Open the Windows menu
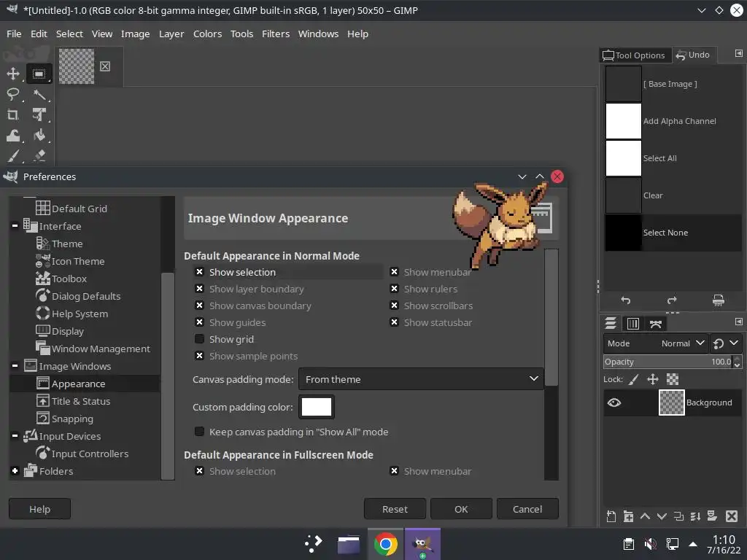The height and width of the screenshot is (560, 747). coord(318,34)
